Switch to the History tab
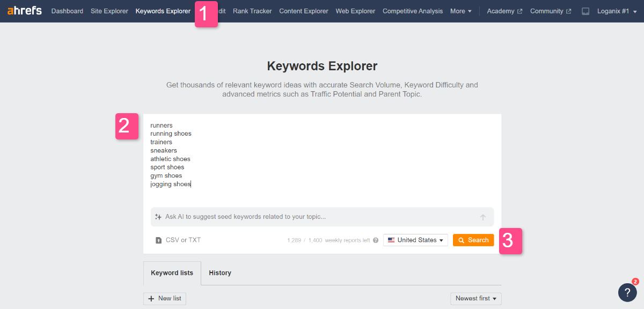The width and height of the screenshot is (644, 309). click(220, 273)
